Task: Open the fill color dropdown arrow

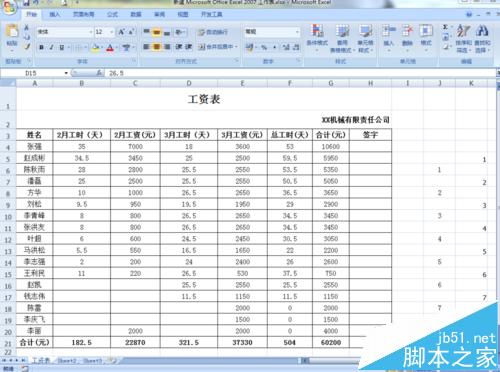Action: (101, 48)
